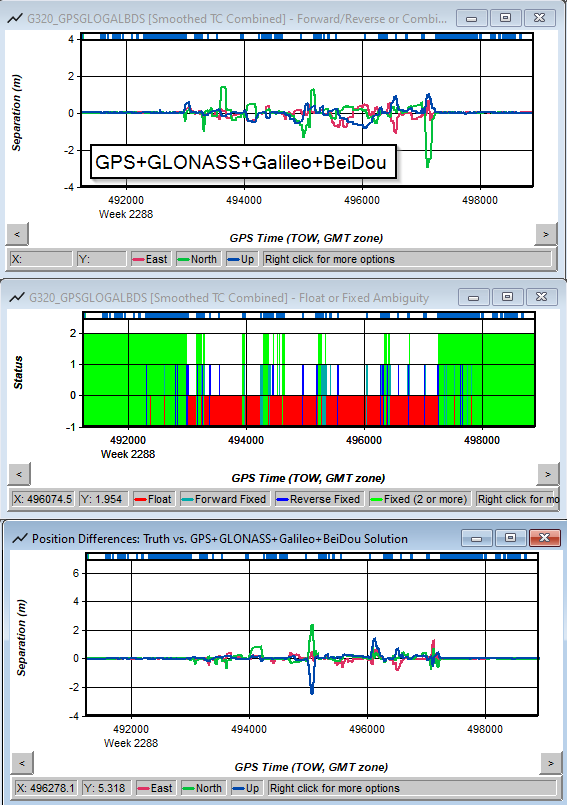The image size is (567, 805).
Task: Maximize the Position Differences window
Action: [511, 538]
